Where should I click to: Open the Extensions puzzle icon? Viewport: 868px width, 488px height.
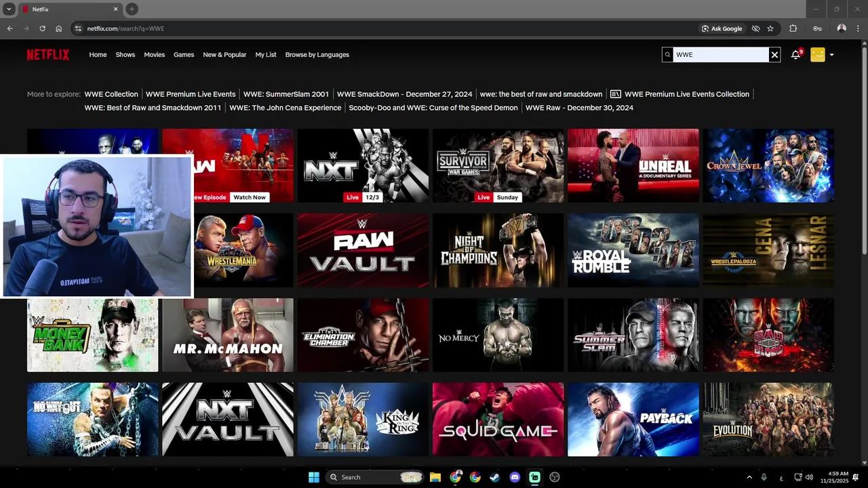coord(793,28)
